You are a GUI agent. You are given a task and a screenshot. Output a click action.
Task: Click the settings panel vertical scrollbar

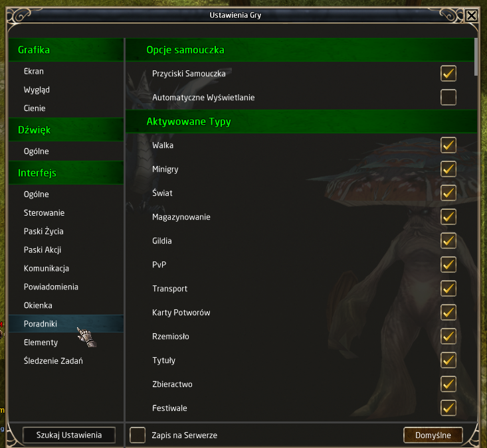tap(476, 57)
